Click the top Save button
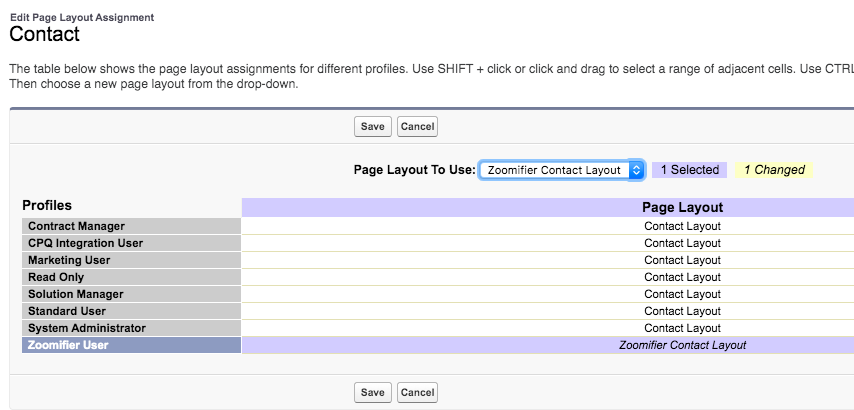854x410 pixels. pyautogui.click(x=373, y=126)
